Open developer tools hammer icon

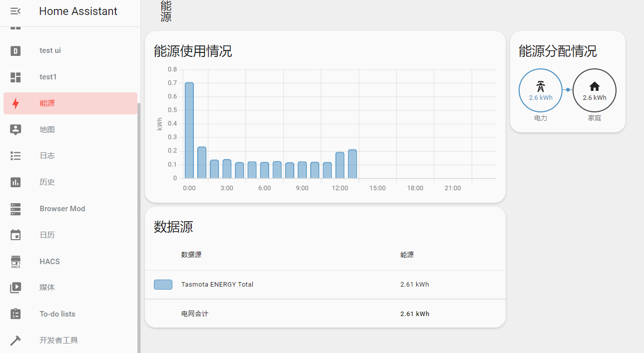[x=15, y=341]
